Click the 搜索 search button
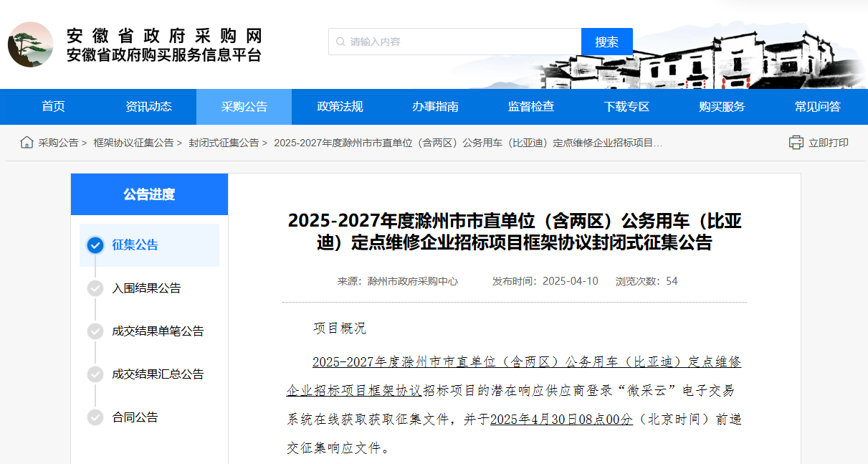The width and height of the screenshot is (868, 464). [x=606, y=42]
